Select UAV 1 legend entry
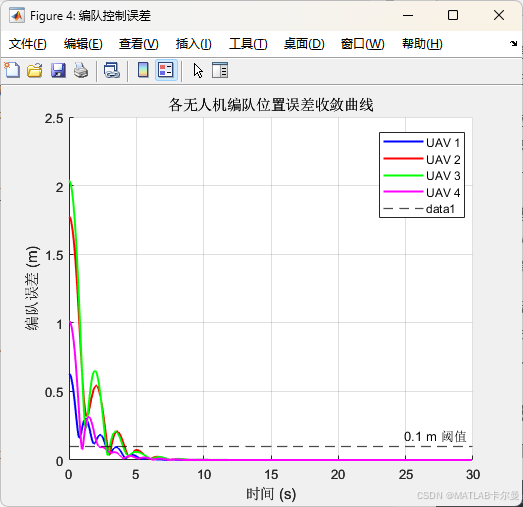This screenshot has height=507, width=523. (422, 143)
